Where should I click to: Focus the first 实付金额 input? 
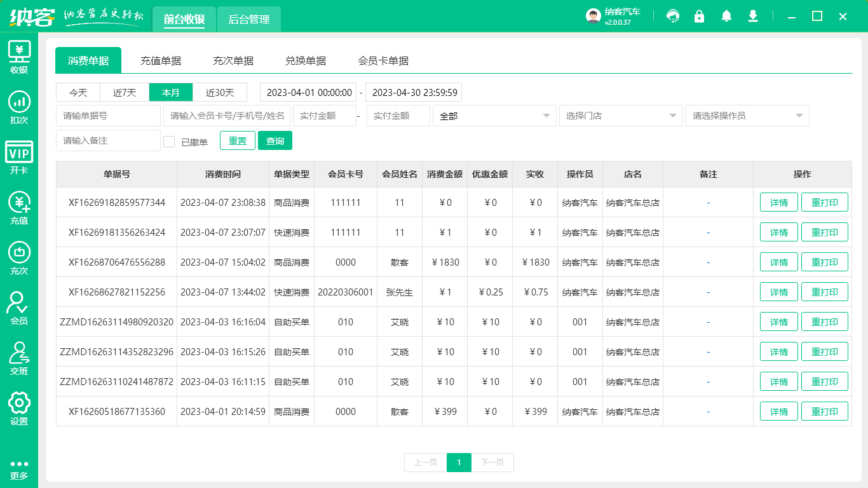coord(325,116)
